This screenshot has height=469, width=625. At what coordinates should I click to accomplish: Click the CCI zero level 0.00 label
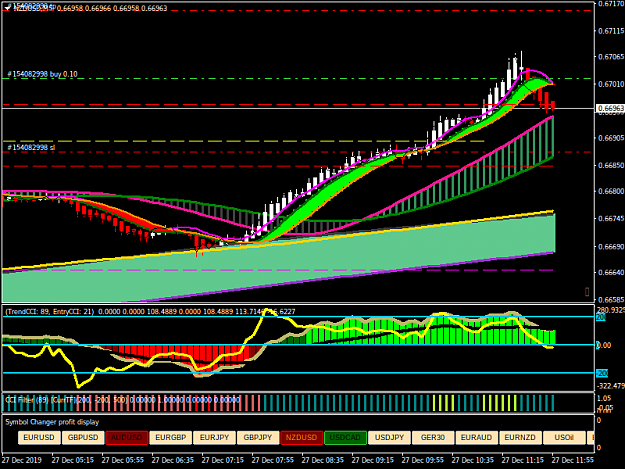604,345
